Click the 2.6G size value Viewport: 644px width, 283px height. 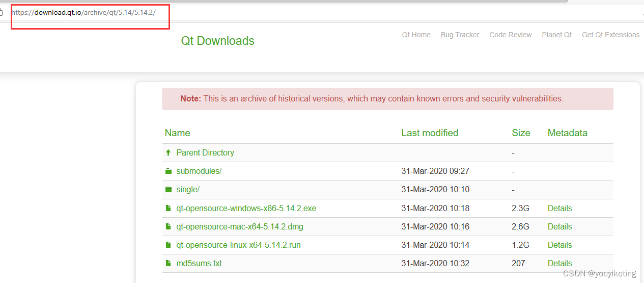[x=520, y=226]
